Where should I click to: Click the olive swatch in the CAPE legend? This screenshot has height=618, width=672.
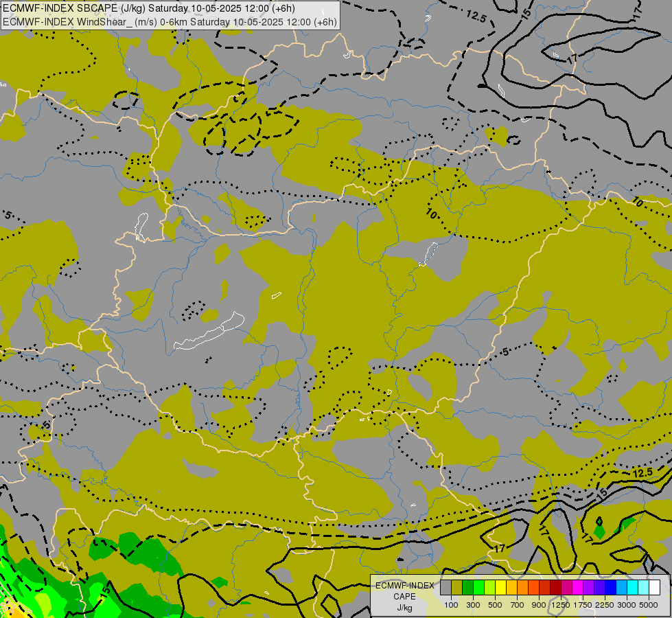(457, 588)
